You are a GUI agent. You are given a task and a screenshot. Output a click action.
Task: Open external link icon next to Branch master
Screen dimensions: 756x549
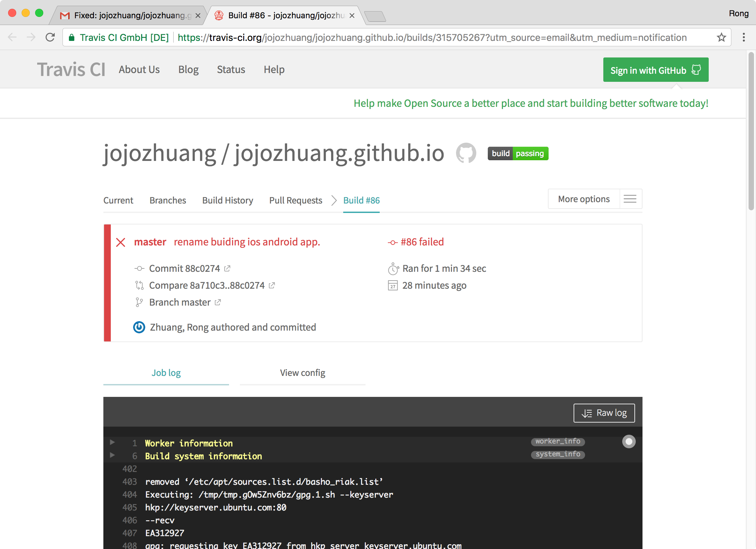coord(218,302)
